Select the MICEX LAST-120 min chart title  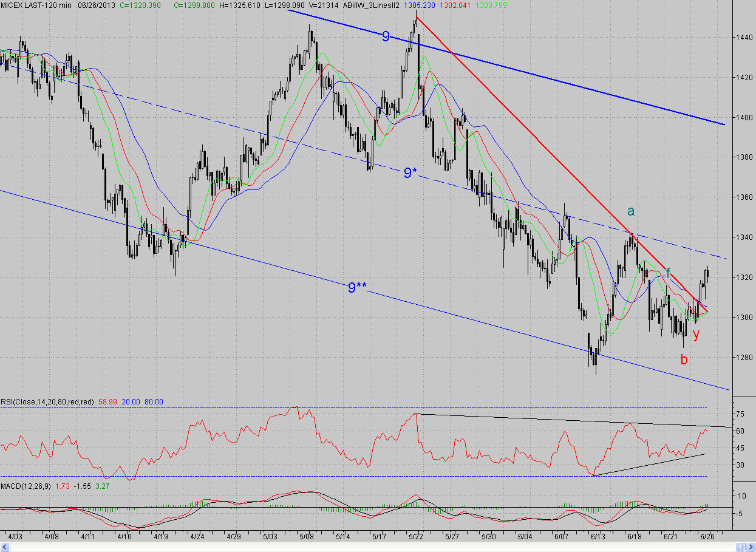pos(36,5)
